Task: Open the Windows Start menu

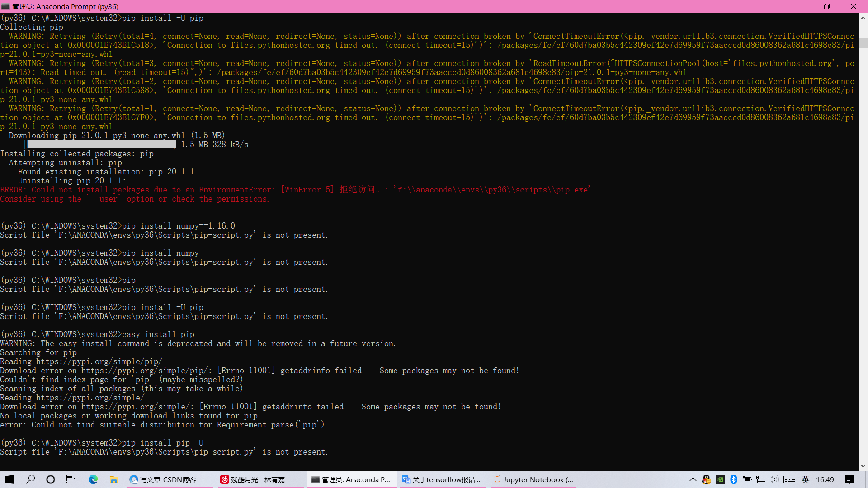Action: pos(10,479)
